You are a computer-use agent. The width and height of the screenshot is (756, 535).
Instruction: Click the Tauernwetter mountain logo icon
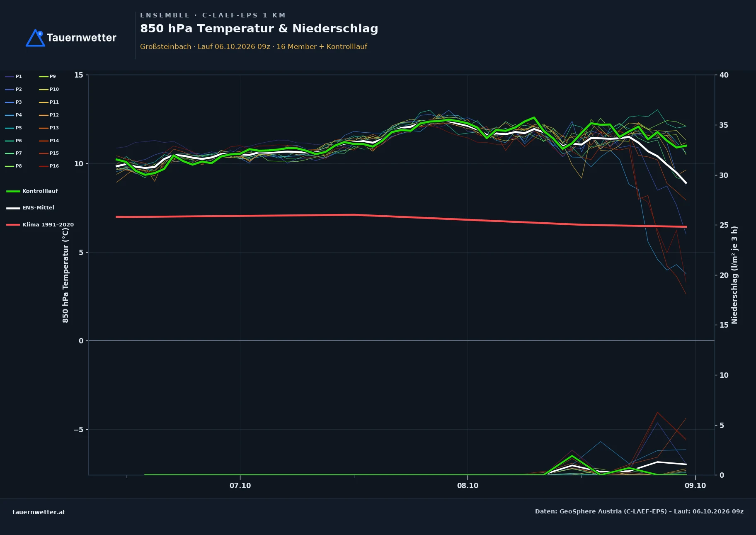35,38
